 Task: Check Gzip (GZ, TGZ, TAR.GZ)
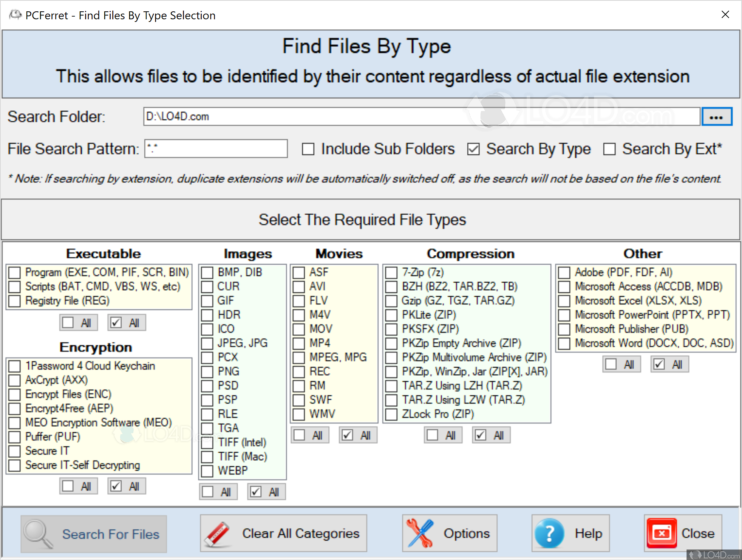(x=391, y=301)
